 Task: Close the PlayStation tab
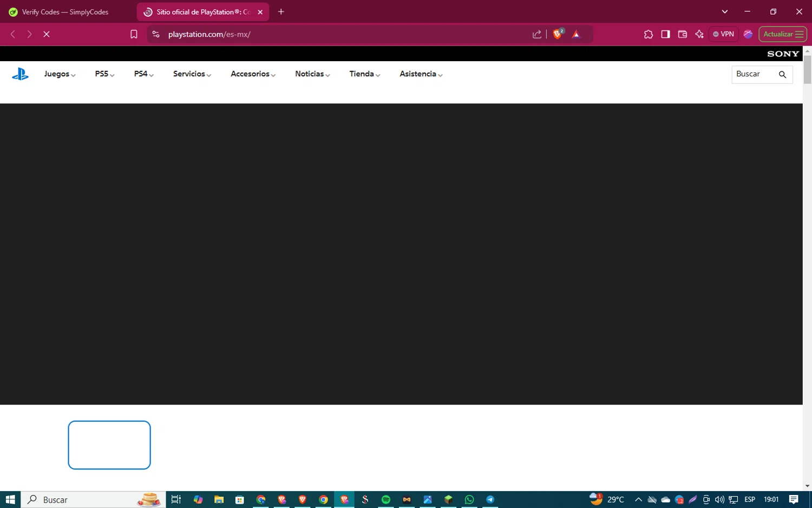pos(260,12)
